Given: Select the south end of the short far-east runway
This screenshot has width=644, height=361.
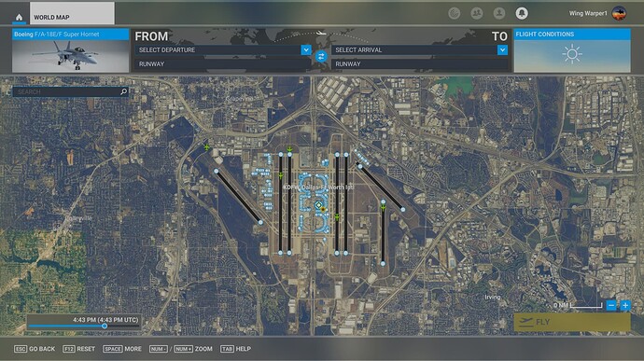Looking at the screenshot, I should (383, 264).
